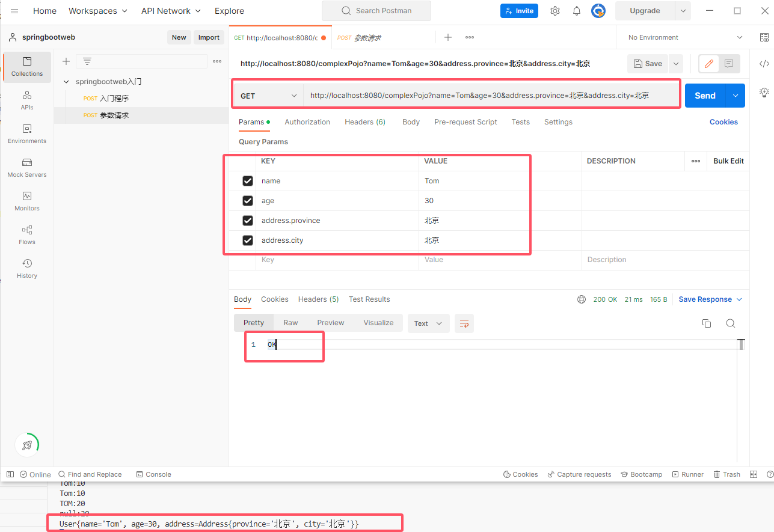Click the word wrap icon in response
This screenshot has width=774, height=532.
tap(464, 323)
